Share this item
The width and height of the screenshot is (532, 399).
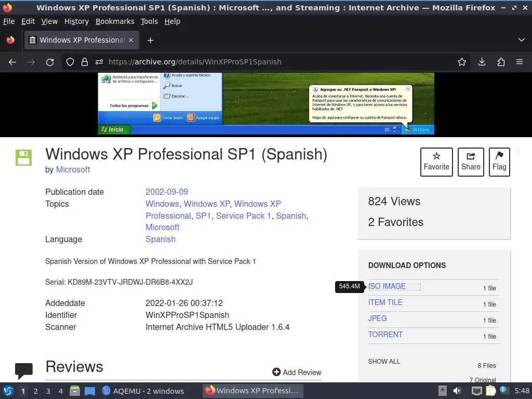click(x=471, y=162)
